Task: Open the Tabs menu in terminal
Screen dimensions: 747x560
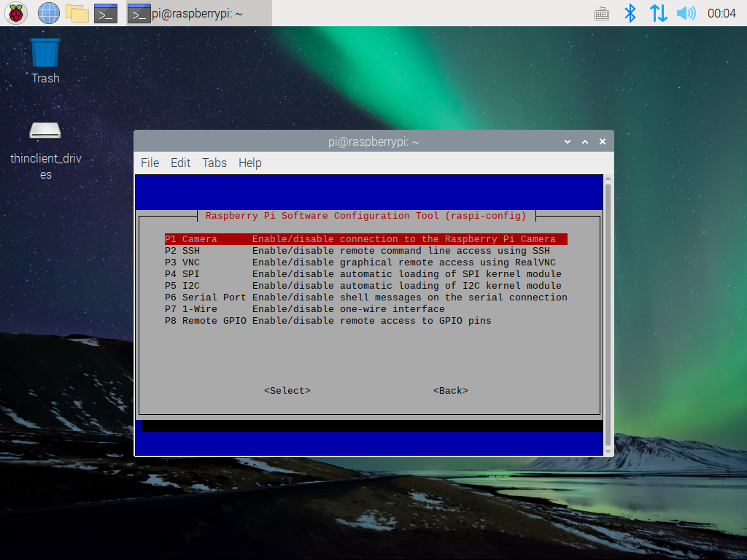Action: tap(214, 163)
